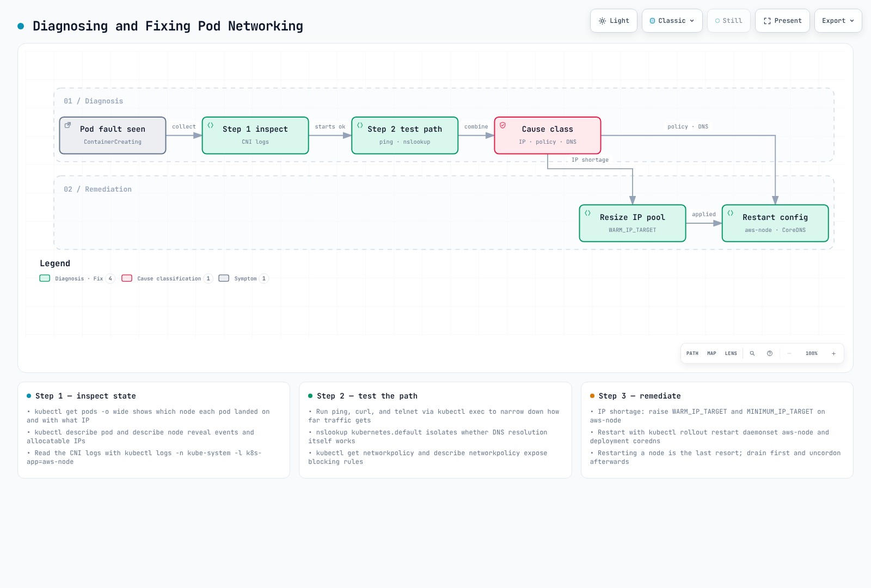
Task: Click the code icon on Resize IP pool
Action: [x=588, y=213]
